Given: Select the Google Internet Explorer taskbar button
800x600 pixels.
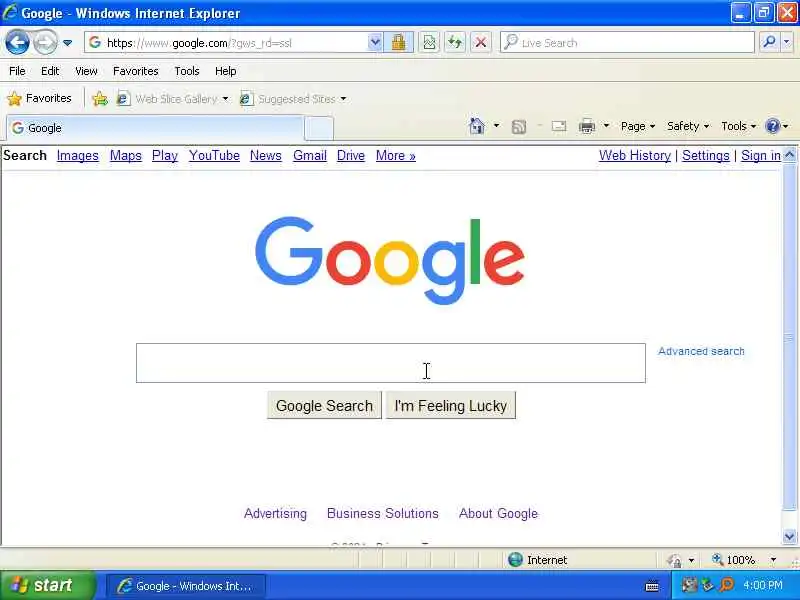Looking at the screenshot, I should [186, 586].
